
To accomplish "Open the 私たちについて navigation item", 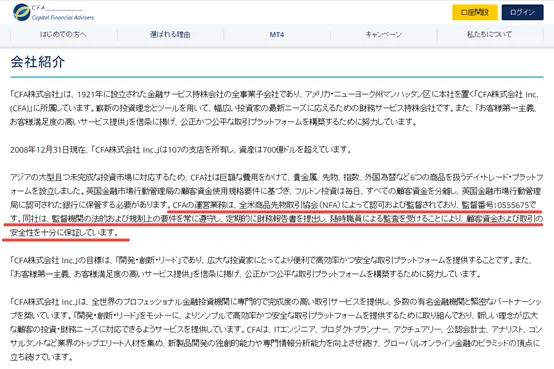I will (489, 35).
